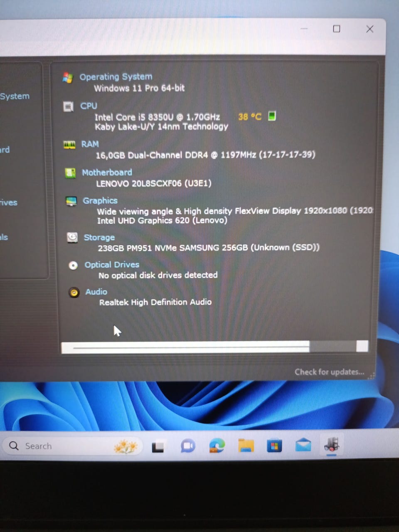Click the horizontal scrollbar right arrow
This screenshot has width=399, height=532.
(x=362, y=347)
